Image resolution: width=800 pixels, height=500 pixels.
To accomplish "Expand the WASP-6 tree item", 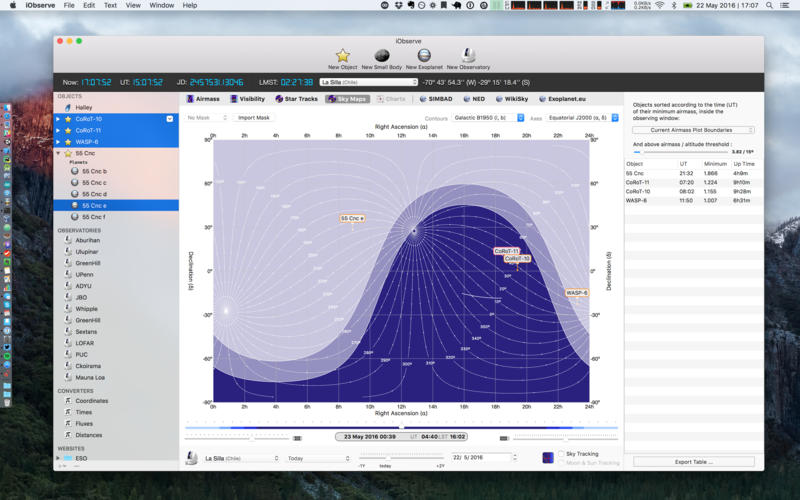I will pos(58,142).
